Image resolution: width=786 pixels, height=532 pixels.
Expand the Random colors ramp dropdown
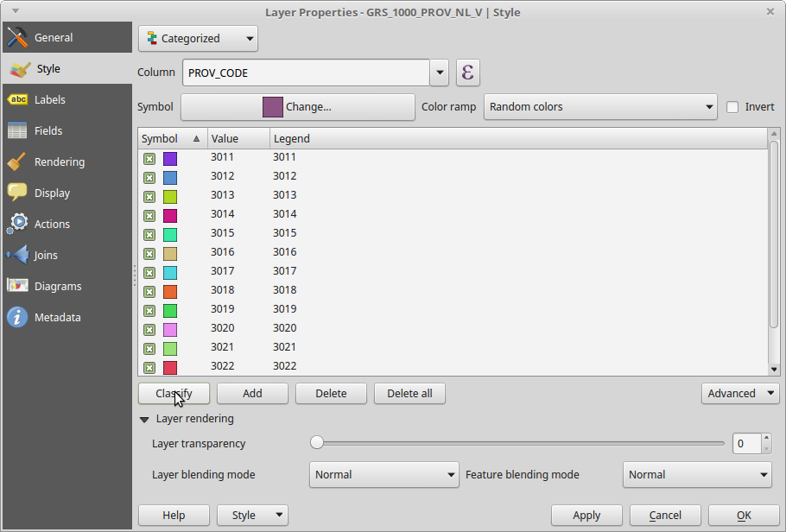point(599,107)
